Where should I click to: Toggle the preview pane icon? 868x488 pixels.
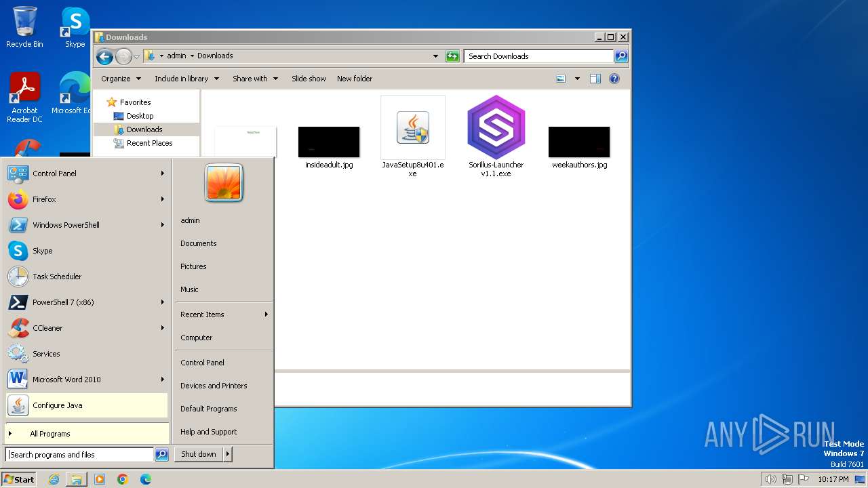coord(595,79)
